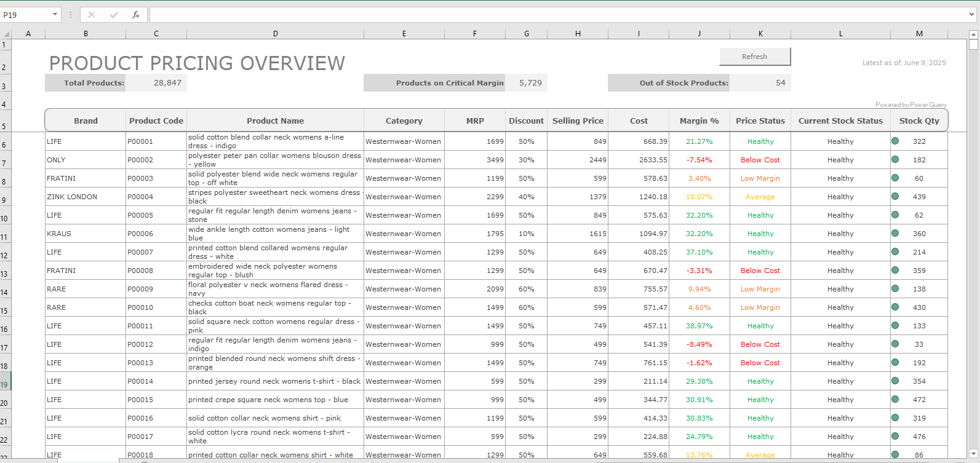Select MRP cell 3499
This screenshot has height=463, width=980.
click(x=475, y=160)
